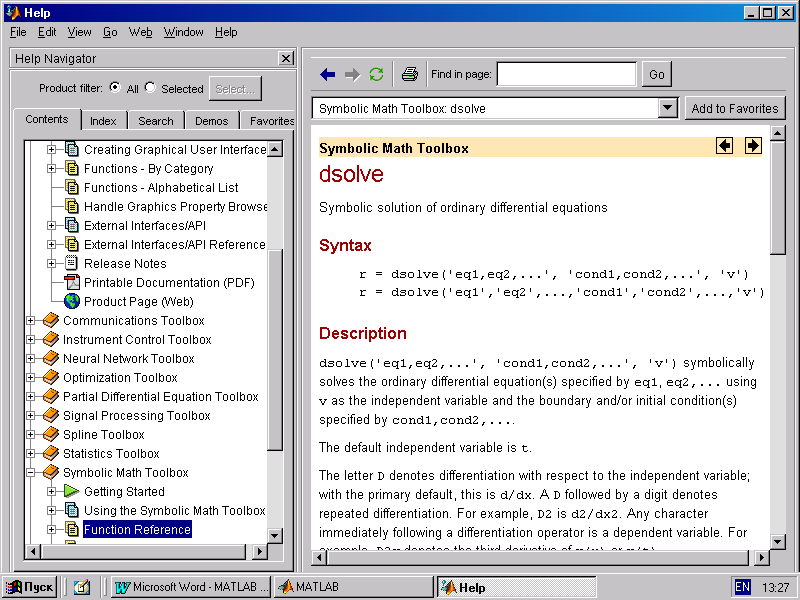
Task: Expand the Function Reference node
Action: (52, 529)
